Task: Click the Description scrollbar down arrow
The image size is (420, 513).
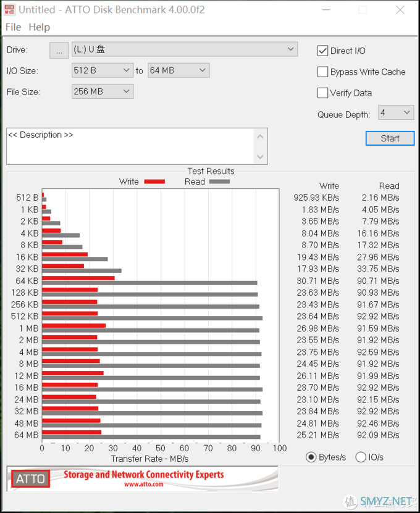Action: pos(260,157)
